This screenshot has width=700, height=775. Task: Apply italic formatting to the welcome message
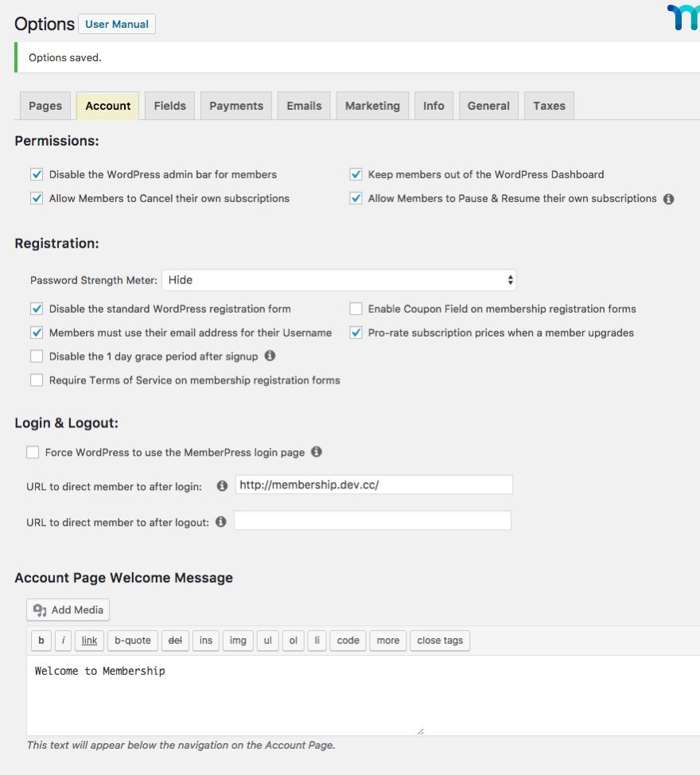point(64,641)
